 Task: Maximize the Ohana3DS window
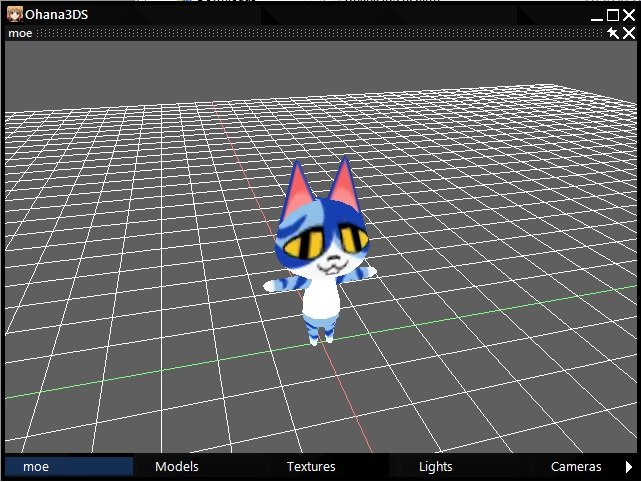pos(613,15)
